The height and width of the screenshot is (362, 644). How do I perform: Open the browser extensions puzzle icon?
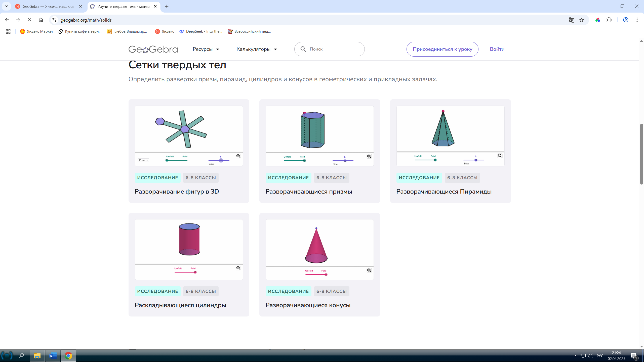pyautogui.click(x=609, y=20)
